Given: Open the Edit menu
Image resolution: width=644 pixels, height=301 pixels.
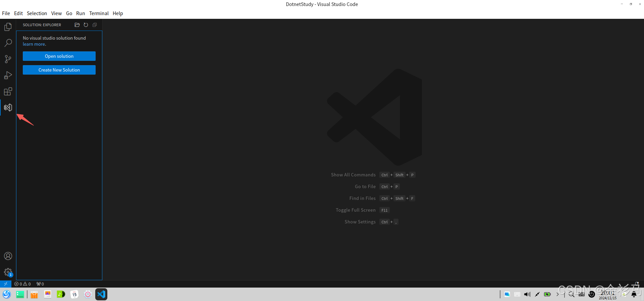Looking at the screenshot, I should click(x=18, y=13).
